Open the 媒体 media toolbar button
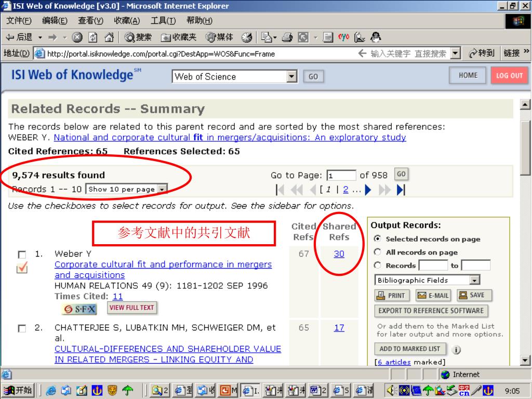The width and height of the screenshot is (532, 399). [219, 37]
